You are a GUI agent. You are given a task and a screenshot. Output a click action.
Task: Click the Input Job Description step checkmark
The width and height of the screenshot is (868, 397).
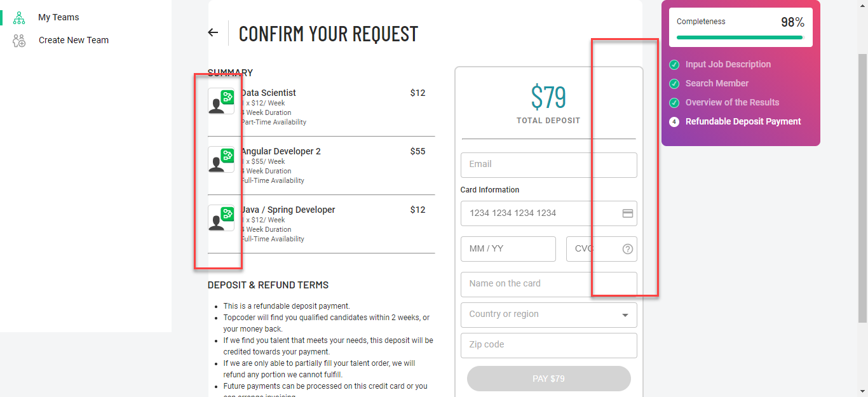pyautogui.click(x=674, y=65)
